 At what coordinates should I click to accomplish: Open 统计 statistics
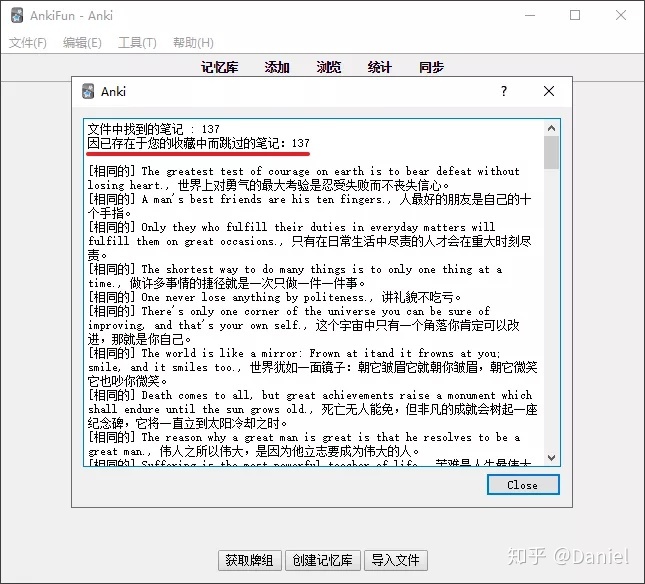[379, 67]
